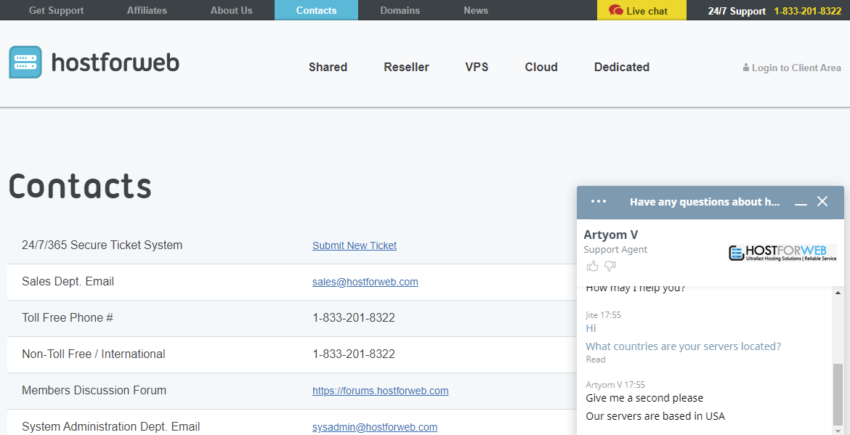The width and height of the screenshot is (850, 435).
Task: Click the Non-Toll Free / International number value
Action: point(354,354)
